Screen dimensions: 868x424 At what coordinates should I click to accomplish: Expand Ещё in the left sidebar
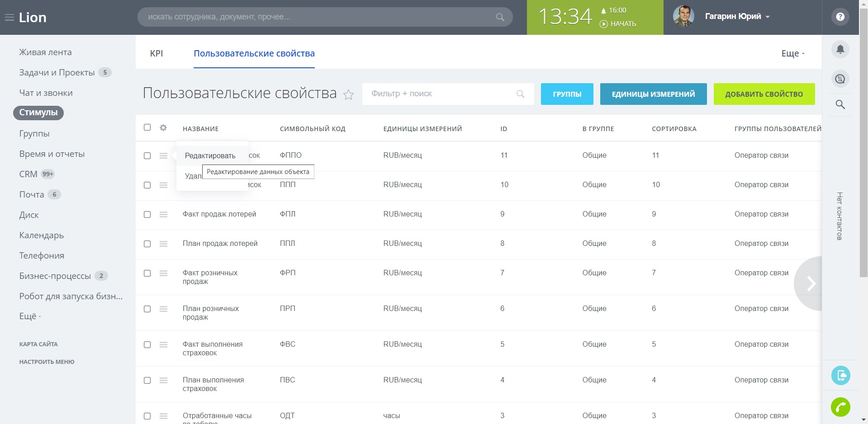point(30,316)
